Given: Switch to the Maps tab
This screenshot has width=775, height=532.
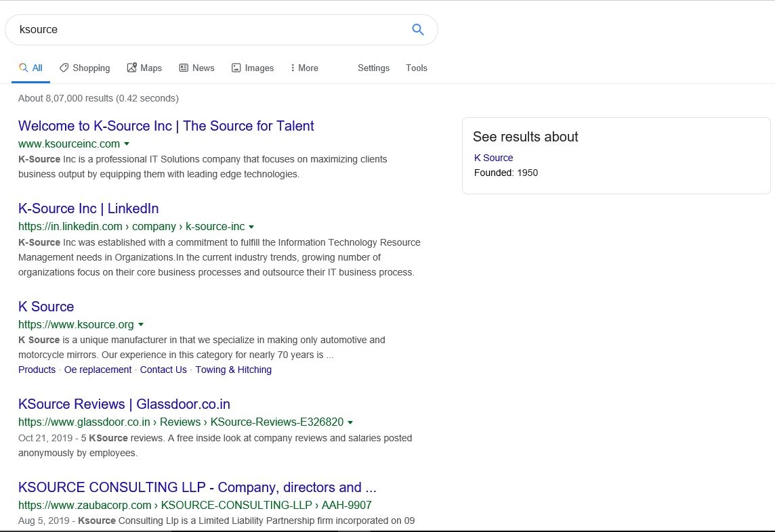Looking at the screenshot, I should click(x=144, y=68).
